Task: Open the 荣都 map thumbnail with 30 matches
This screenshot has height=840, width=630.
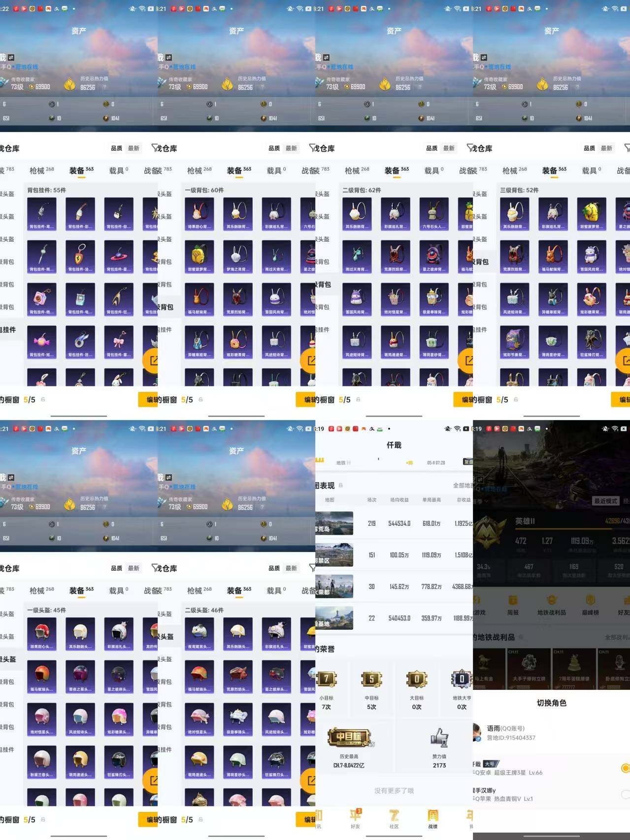Action: (334, 586)
